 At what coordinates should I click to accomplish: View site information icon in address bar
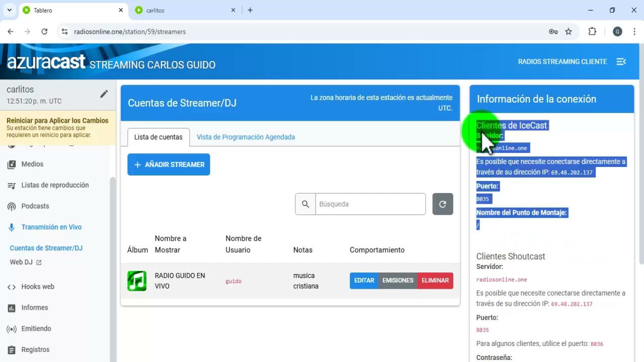[64, 32]
